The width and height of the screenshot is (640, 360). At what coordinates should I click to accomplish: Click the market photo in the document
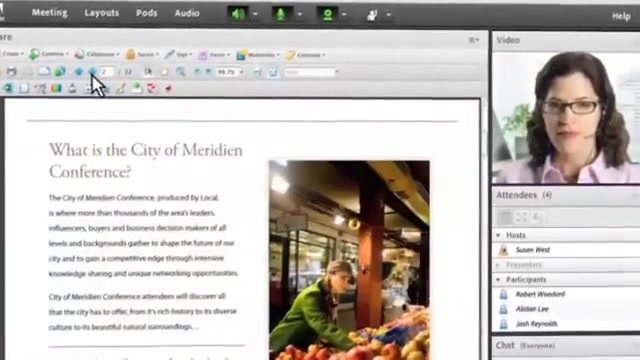pos(349,260)
